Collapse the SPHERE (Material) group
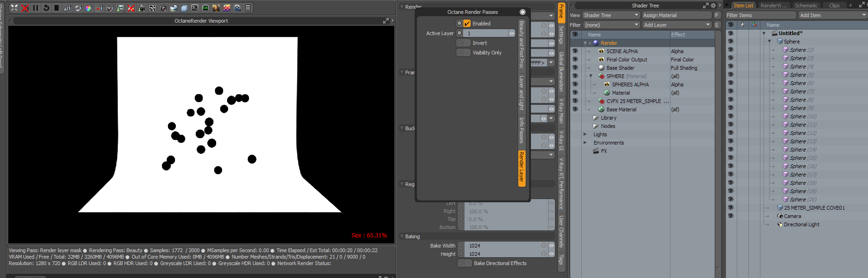868x278 pixels. [591, 76]
